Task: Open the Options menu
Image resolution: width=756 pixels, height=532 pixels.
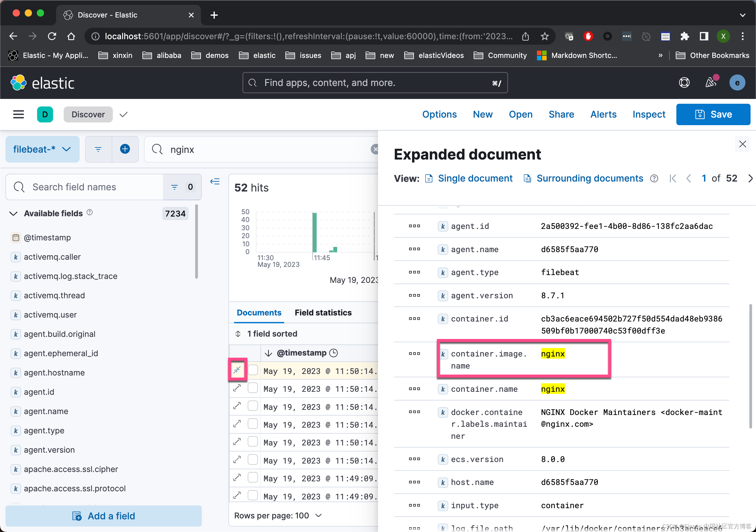Action: point(439,114)
